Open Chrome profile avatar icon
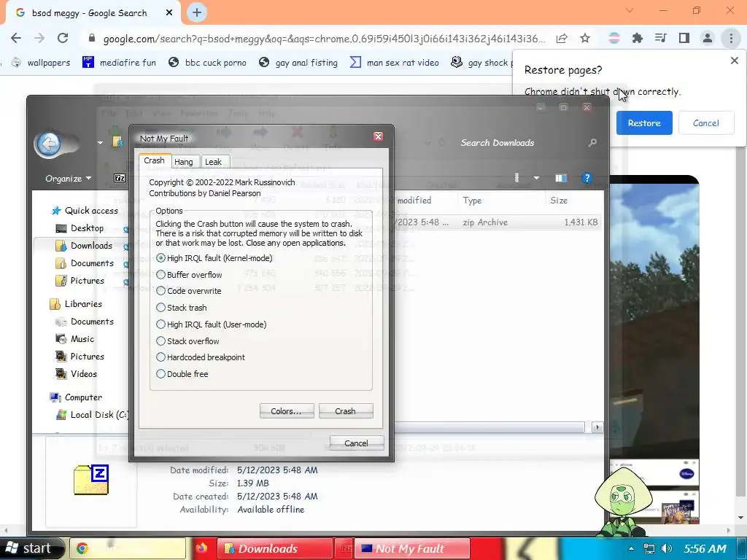The image size is (747, 560). coord(708,38)
